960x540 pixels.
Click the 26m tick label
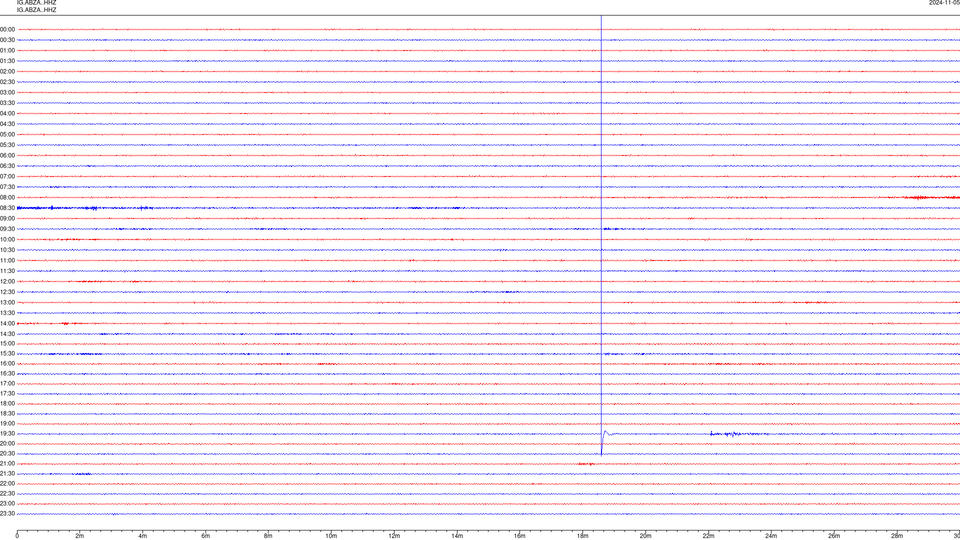(834, 536)
